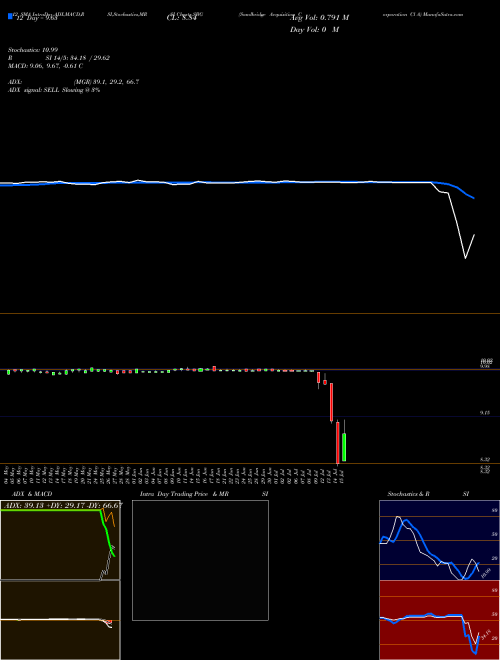500x660 pixels.
Task: Click the blue 12 Day SMA legend square
Action: click(x=10, y=16)
